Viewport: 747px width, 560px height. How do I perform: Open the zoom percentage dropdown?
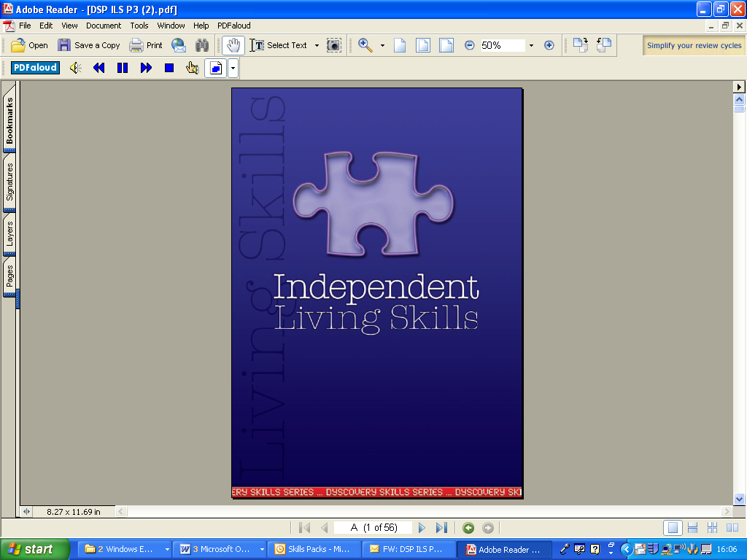point(530,45)
